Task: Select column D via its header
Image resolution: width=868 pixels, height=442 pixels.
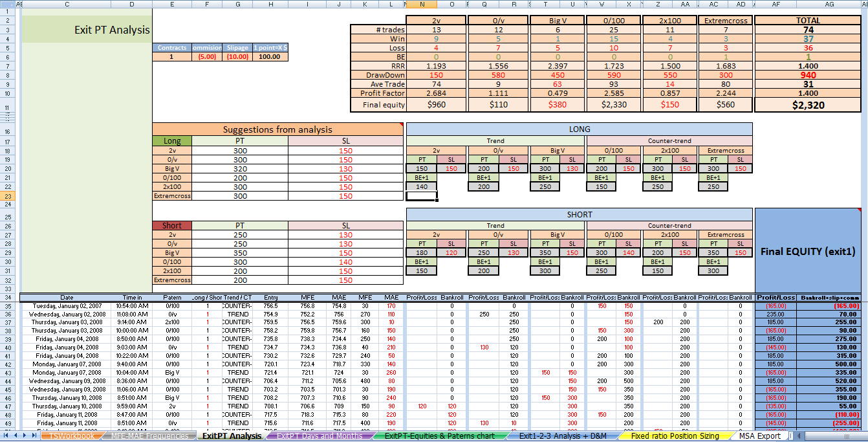Action: tap(132, 4)
